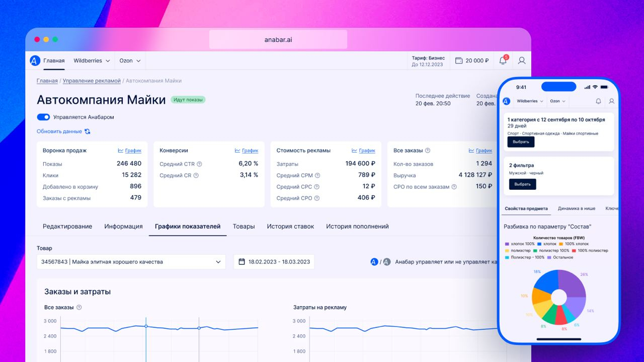Click the anabar.ai address bar
The height and width of the screenshot is (362, 644).
(278, 39)
